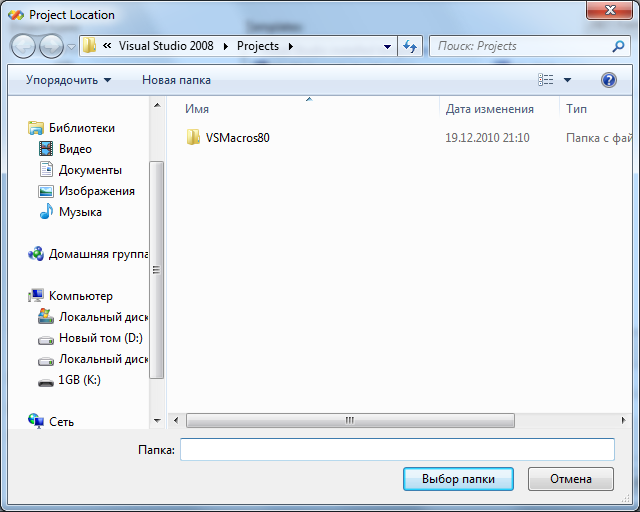Click the VSMacros80 folder icon
The image size is (640, 512).
[x=193, y=137]
